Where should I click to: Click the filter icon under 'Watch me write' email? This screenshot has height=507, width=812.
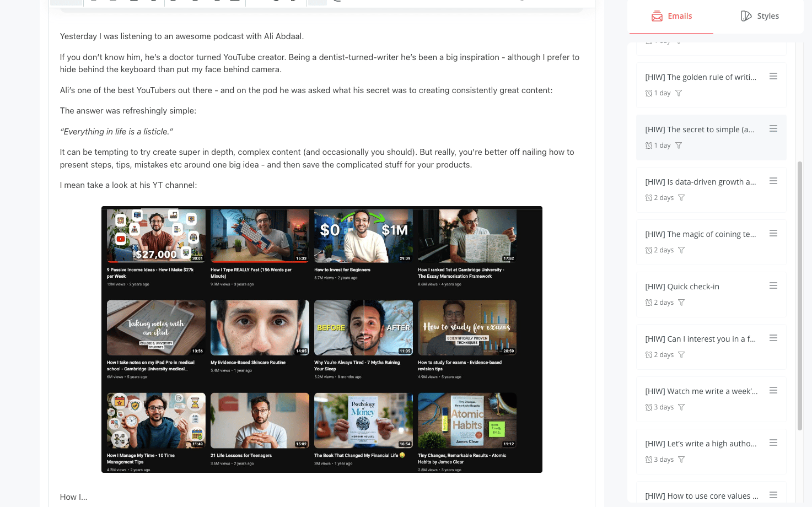point(681,407)
